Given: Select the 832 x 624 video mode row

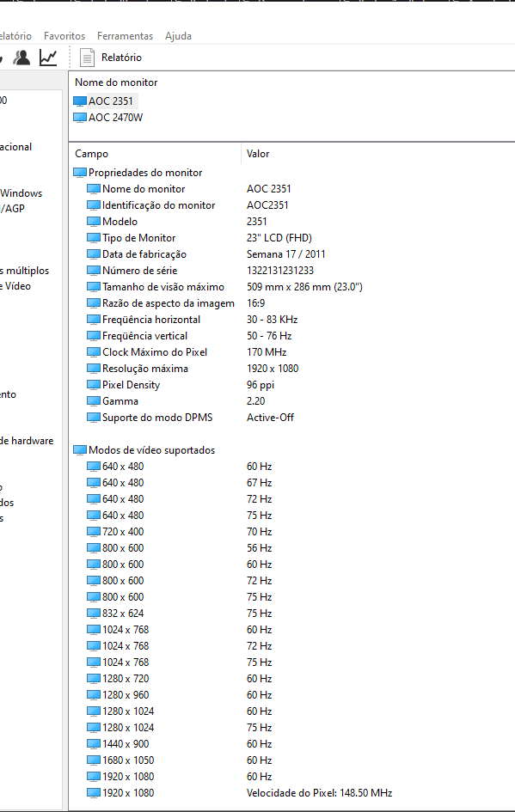Looking at the screenshot, I should [291, 614].
